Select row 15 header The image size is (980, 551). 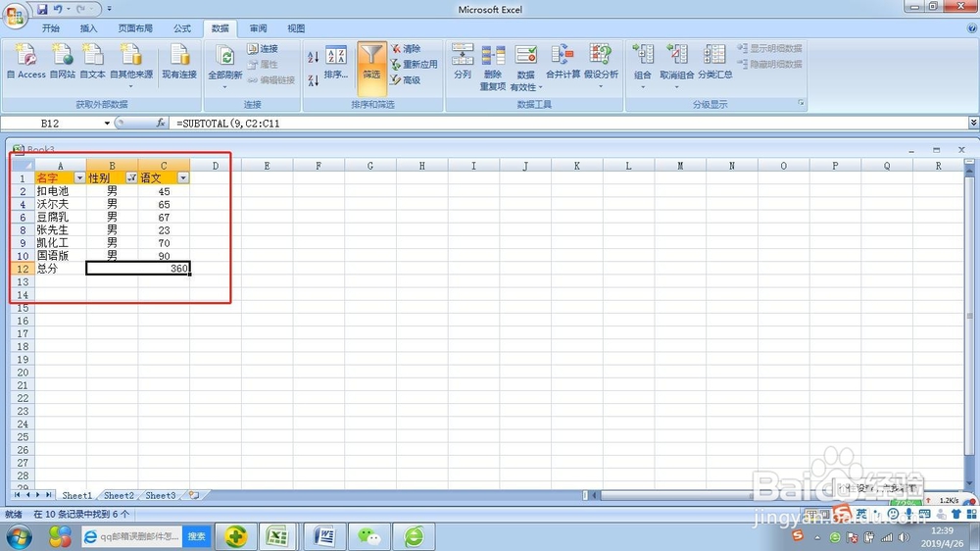click(x=23, y=308)
